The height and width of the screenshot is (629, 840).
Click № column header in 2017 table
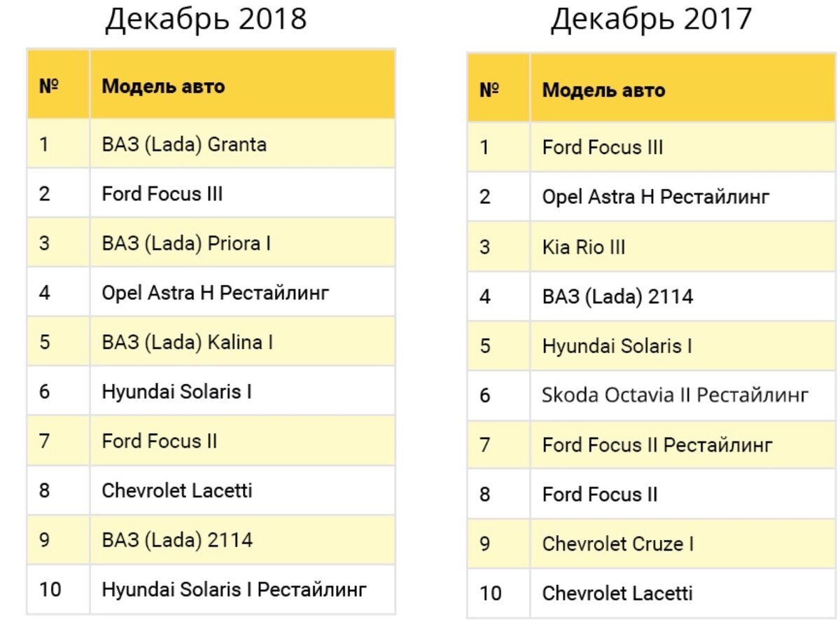[x=489, y=90]
